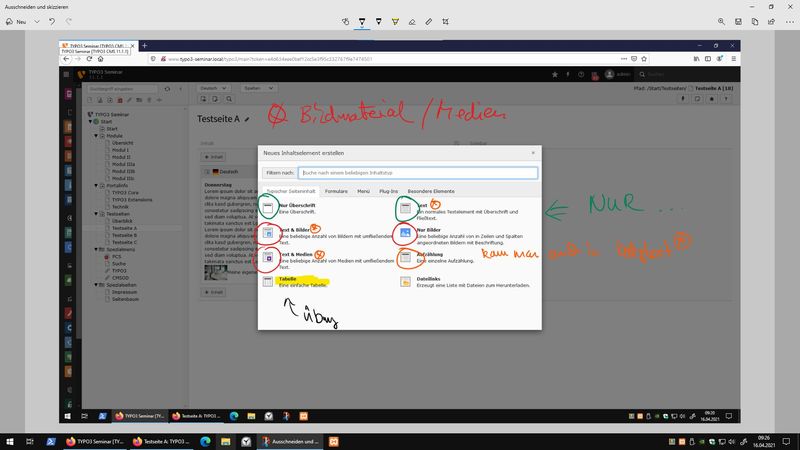
Task: Open the three-dot more menu
Action: coord(790,21)
